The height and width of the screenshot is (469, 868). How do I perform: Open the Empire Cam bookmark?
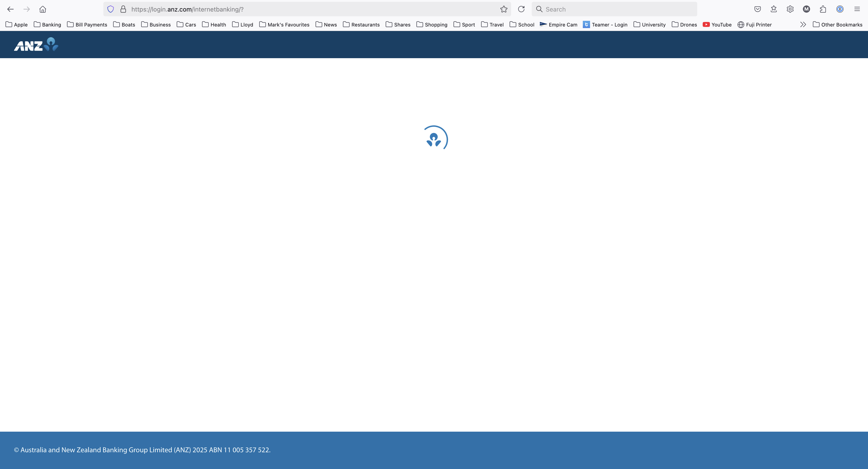point(559,25)
